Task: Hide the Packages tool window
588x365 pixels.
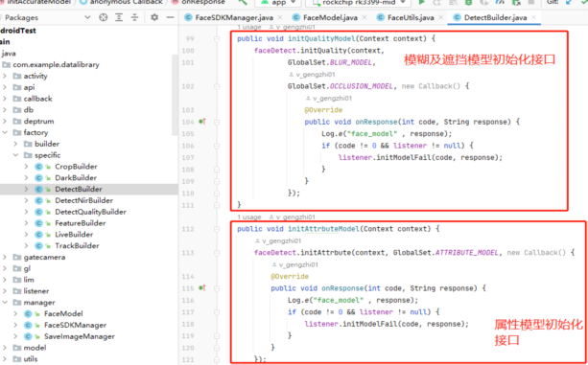Action: 170,17
